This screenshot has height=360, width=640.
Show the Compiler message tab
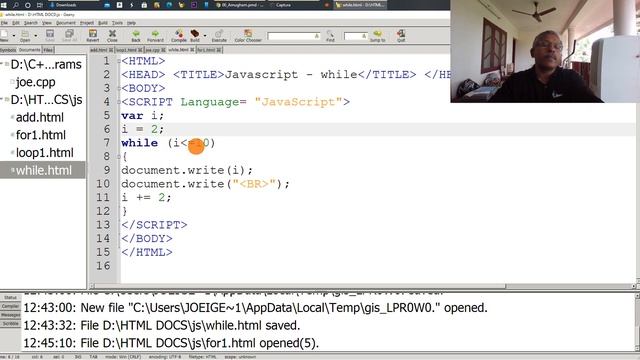(10, 306)
